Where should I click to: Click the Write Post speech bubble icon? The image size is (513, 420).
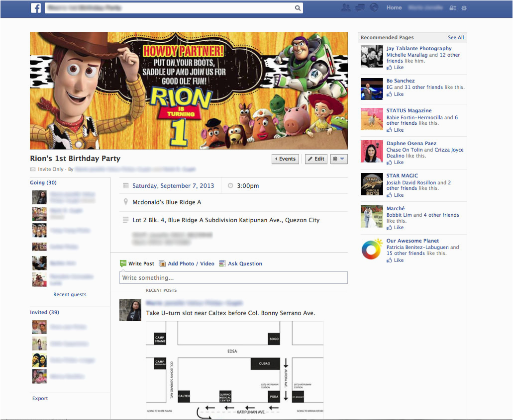pyautogui.click(x=123, y=263)
